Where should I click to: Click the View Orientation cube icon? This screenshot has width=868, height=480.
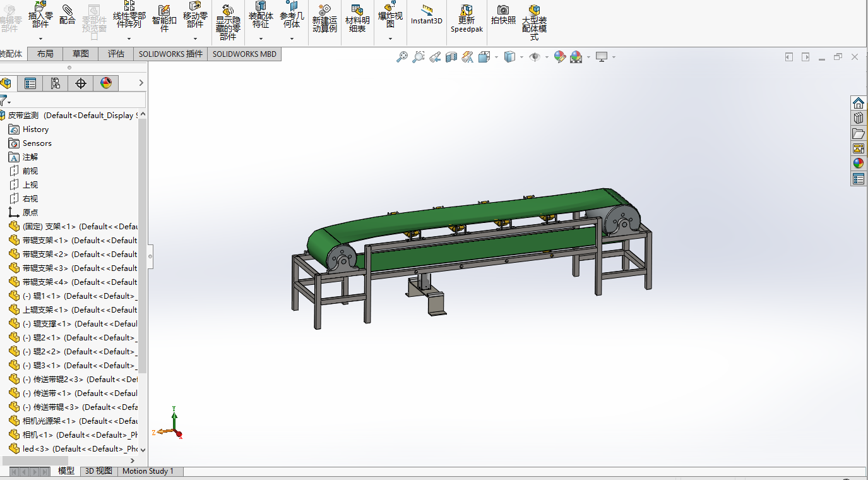(x=484, y=57)
